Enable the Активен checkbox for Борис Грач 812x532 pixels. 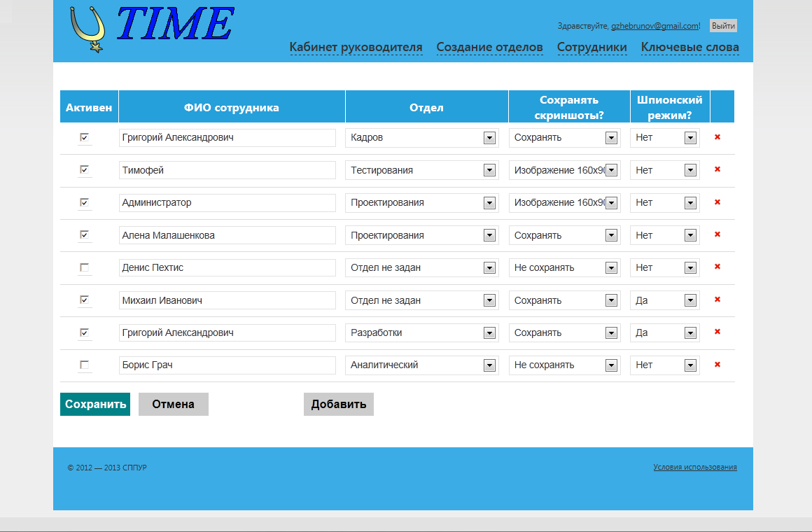(84, 365)
